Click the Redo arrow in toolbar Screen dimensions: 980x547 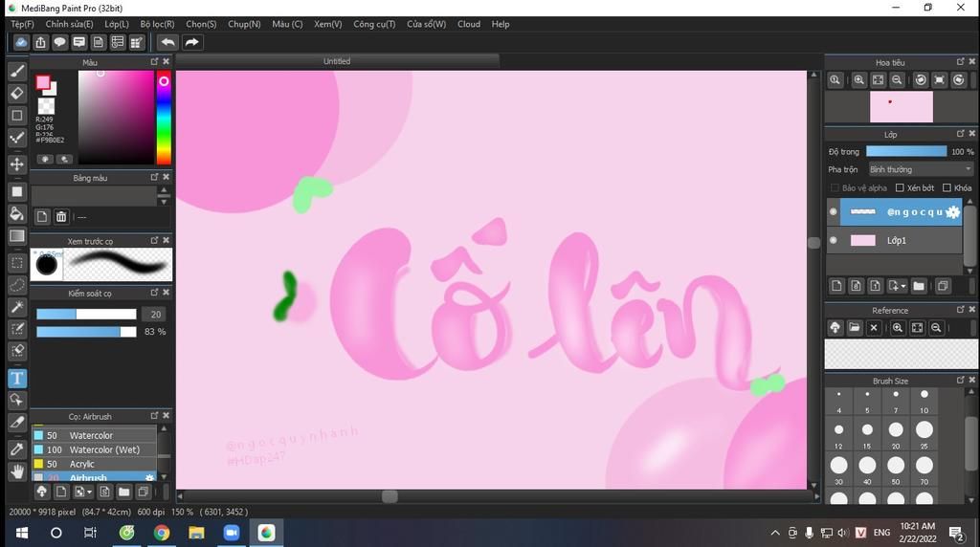pos(191,42)
